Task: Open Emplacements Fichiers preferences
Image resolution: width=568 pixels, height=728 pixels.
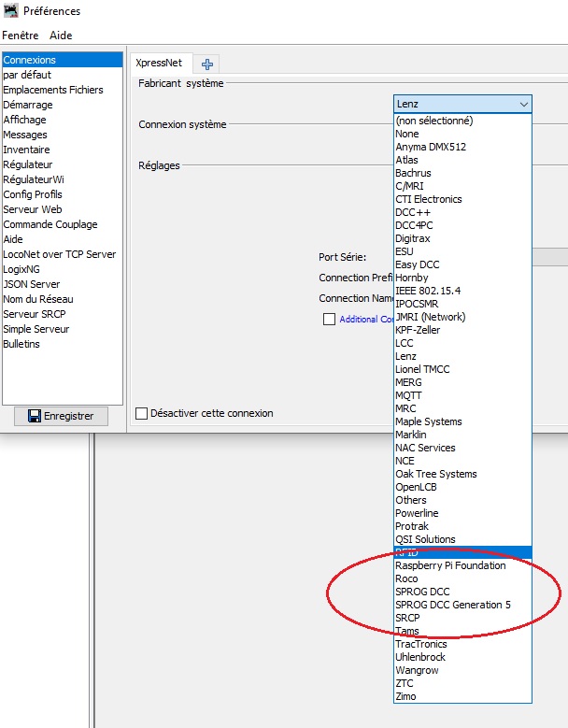Action: click(x=63, y=90)
